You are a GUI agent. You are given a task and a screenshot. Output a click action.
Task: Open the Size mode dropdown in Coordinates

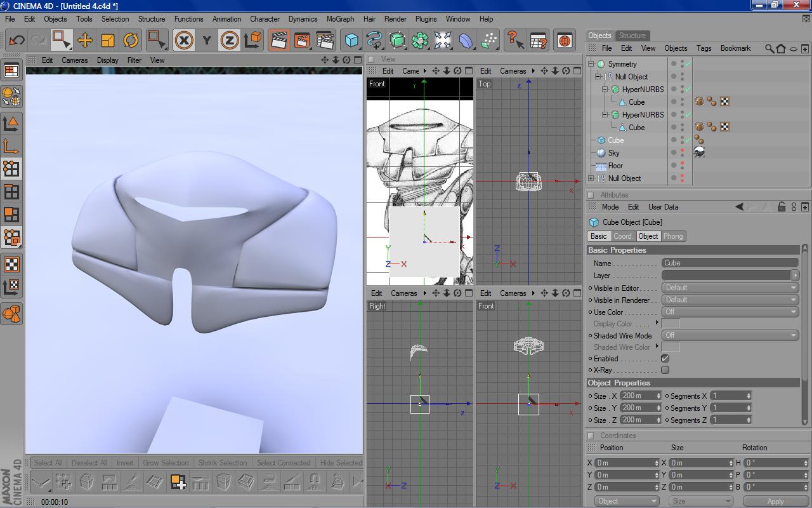click(701, 501)
